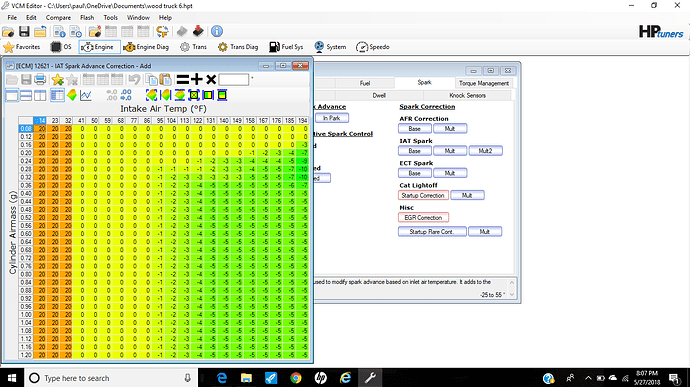
Task: Select the 104 temperature column header
Action: tap(172, 120)
